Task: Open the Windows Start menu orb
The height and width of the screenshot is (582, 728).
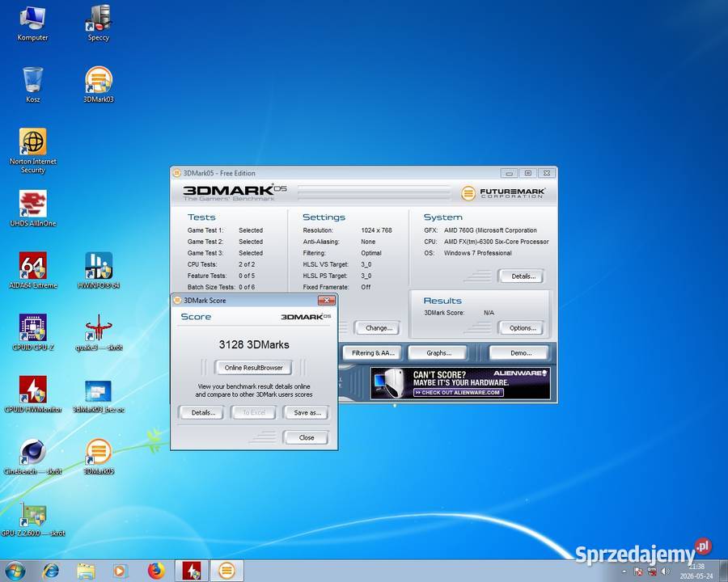Action: tap(14, 571)
